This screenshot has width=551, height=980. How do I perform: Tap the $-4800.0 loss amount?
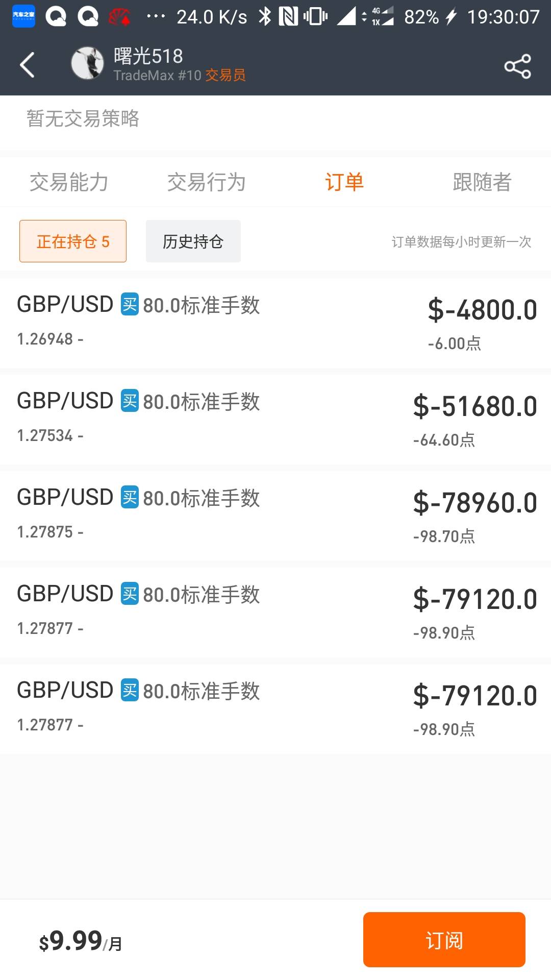click(x=482, y=310)
